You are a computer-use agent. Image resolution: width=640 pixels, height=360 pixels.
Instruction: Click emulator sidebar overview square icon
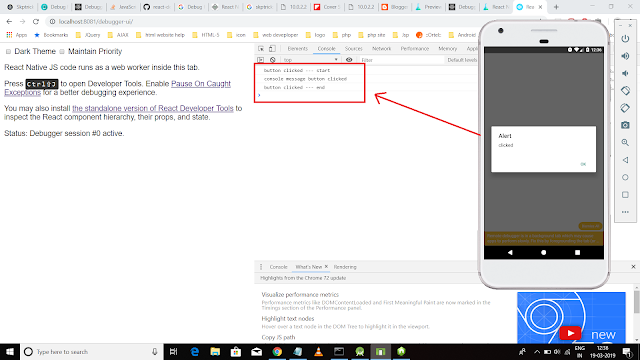coord(625,195)
